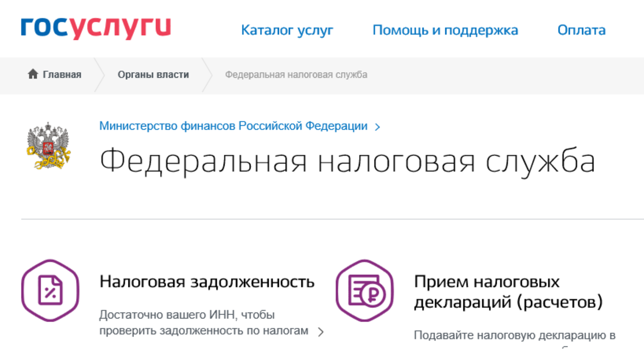Screen dimensions: 644x349
Task: Go to Помощь и поддержка
Action: (445, 30)
